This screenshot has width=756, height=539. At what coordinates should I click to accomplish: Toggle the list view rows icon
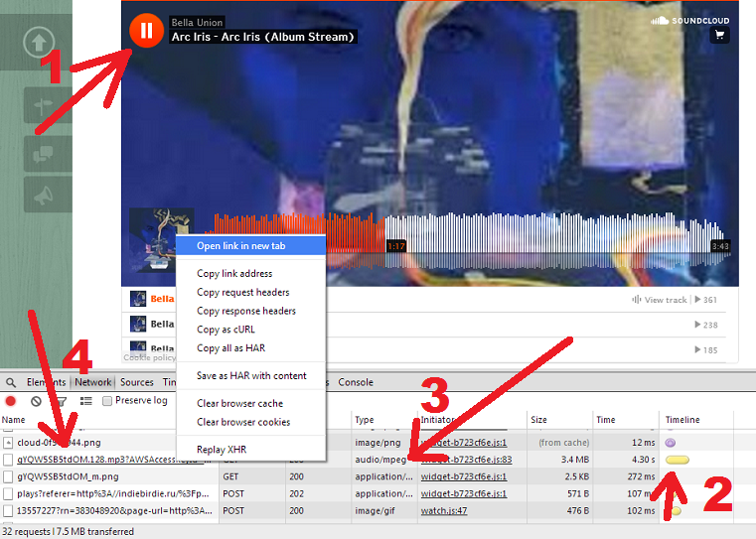click(x=85, y=401)
